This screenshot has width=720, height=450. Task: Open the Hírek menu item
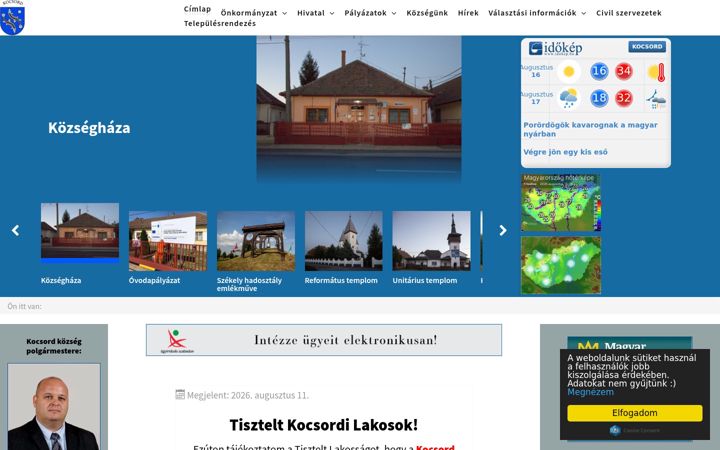tap(468, 13)
